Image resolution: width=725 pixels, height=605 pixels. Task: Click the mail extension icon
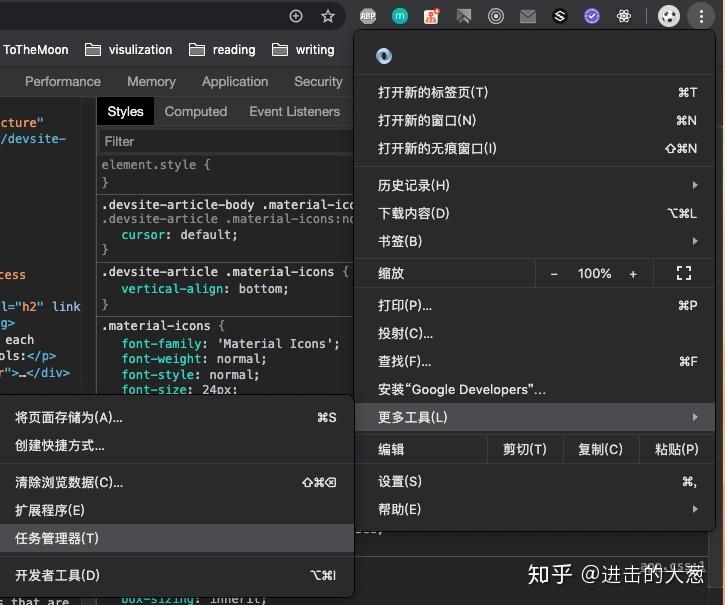click(x=528, y=16)
